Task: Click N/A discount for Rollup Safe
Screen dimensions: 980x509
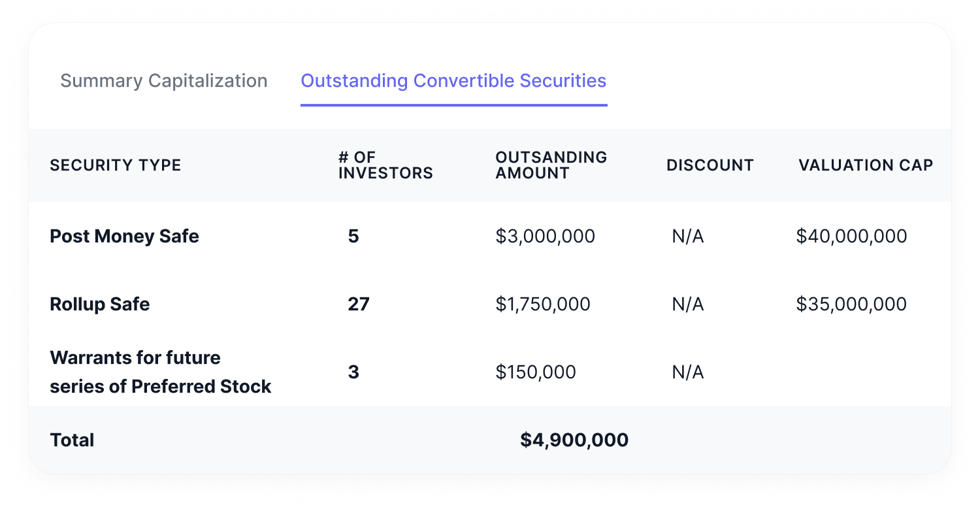Action: point(687,304)
